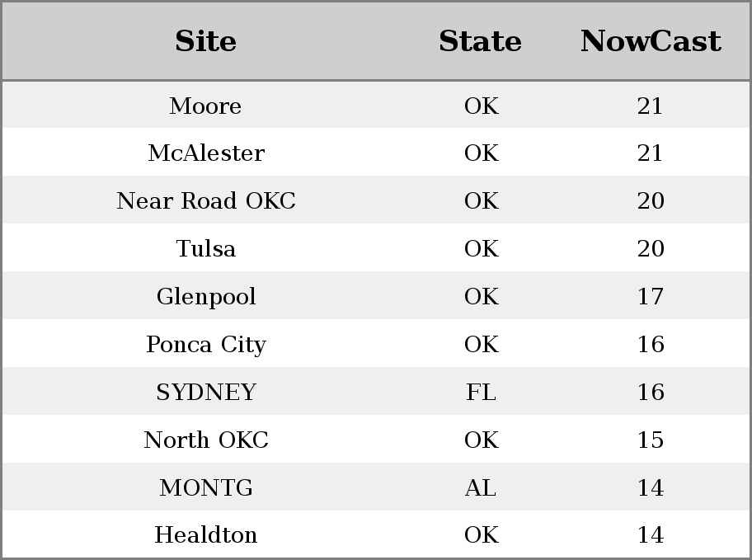Click the Site column header
Viewport: 752px width, 560px height.
click(206, 41)
